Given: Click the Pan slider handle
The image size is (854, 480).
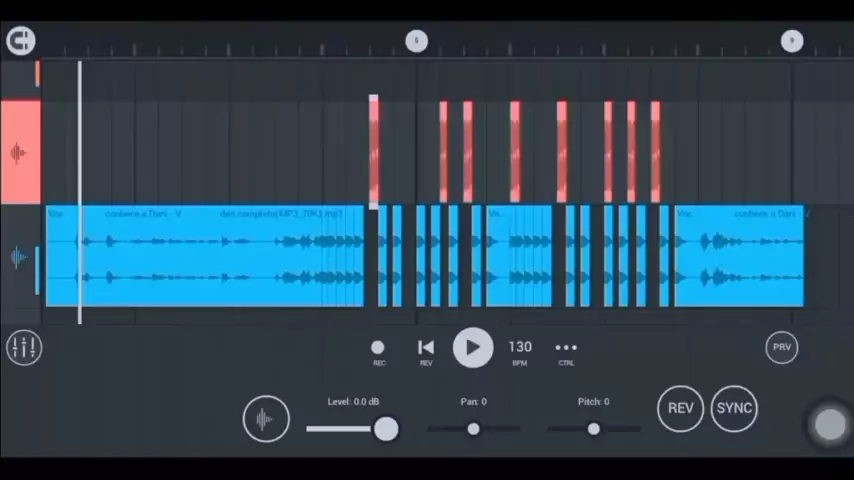Looking at the screenshot, I should click(x=473, y=429).
